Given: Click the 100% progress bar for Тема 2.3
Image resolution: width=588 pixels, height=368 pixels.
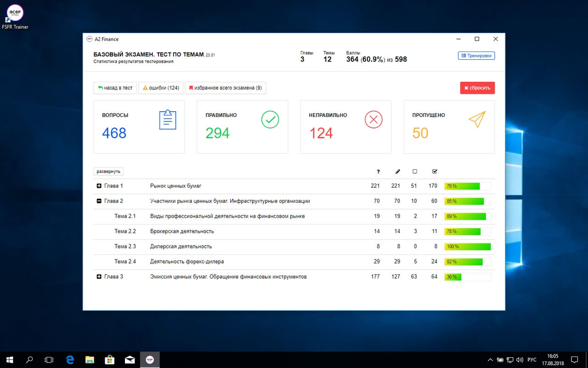Looking at the screenshot, I should 468,247.
